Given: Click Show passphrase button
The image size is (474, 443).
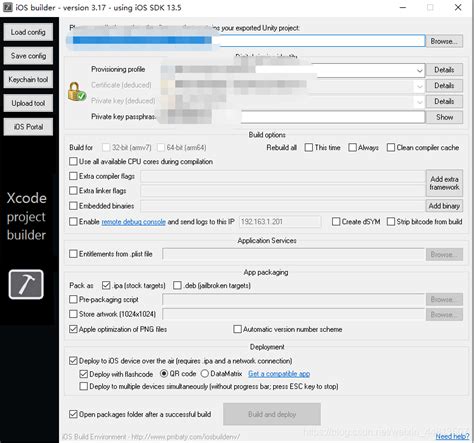Looking at the screenshot, I should (x=444, y=117).
